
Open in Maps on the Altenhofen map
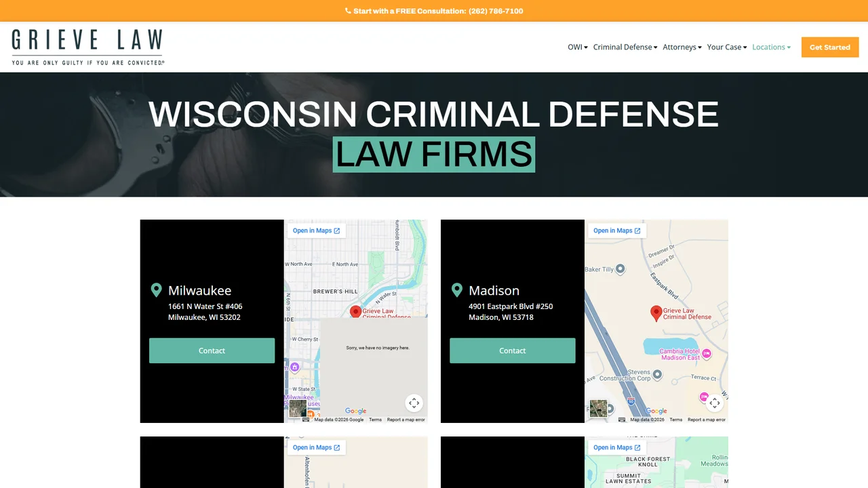[316, 447]
